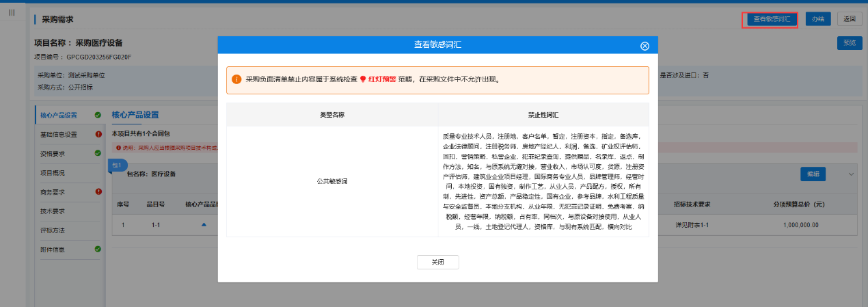Click the red alert icon beside 基础信息设置
Viewport: 868px width, 307px height.
click(x=98, y=134)
